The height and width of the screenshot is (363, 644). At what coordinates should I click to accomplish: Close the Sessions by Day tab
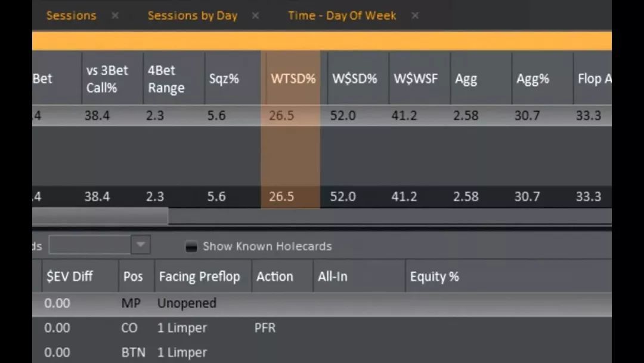255,16
